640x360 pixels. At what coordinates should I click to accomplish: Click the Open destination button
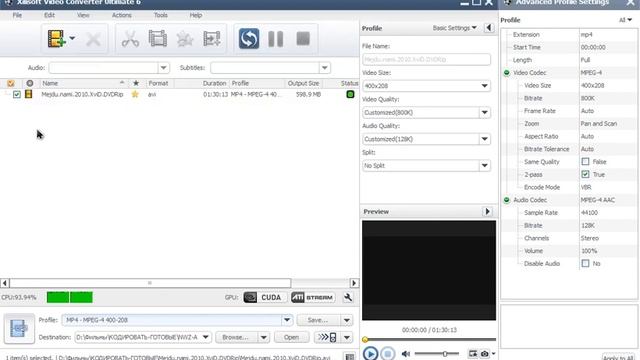[x=291, y=337]
